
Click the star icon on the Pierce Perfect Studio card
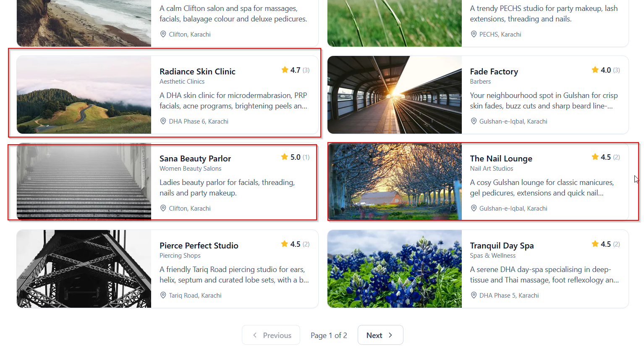(x=285, y=244)
